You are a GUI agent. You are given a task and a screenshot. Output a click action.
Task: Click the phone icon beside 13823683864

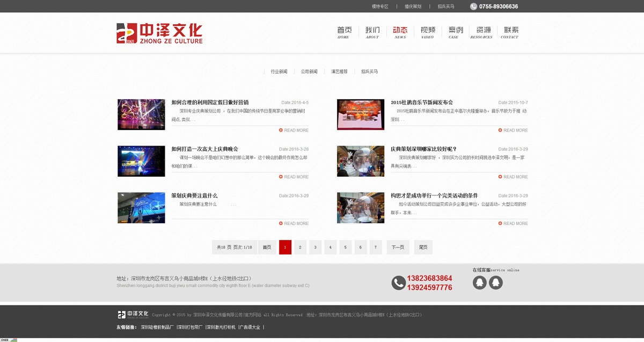coord(398,282)
